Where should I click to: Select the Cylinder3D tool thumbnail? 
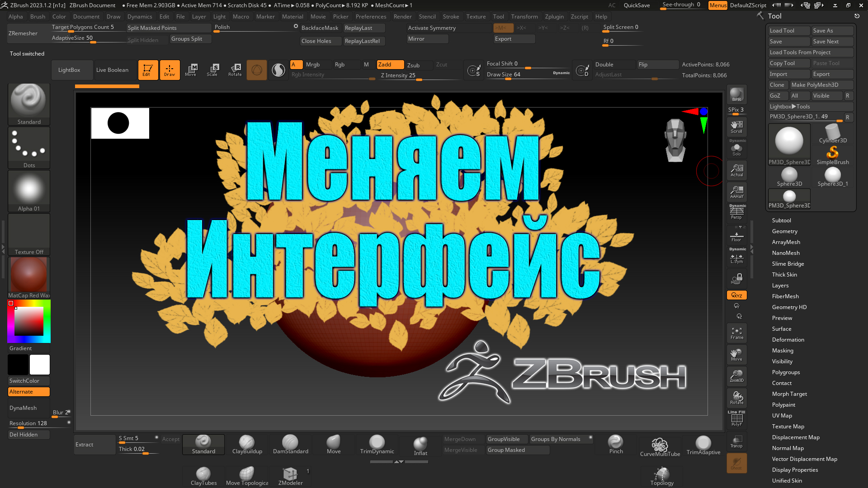[832, 134]
